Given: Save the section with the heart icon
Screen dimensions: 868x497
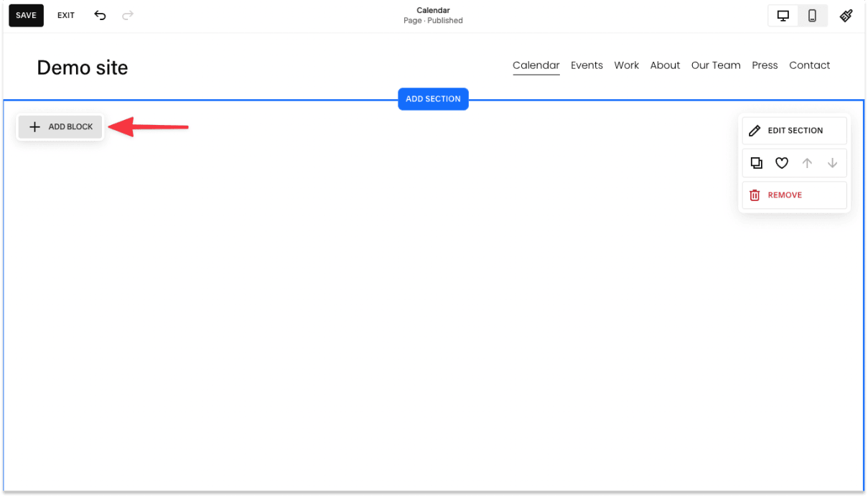Looking at the screenshot, I should 781,162.
